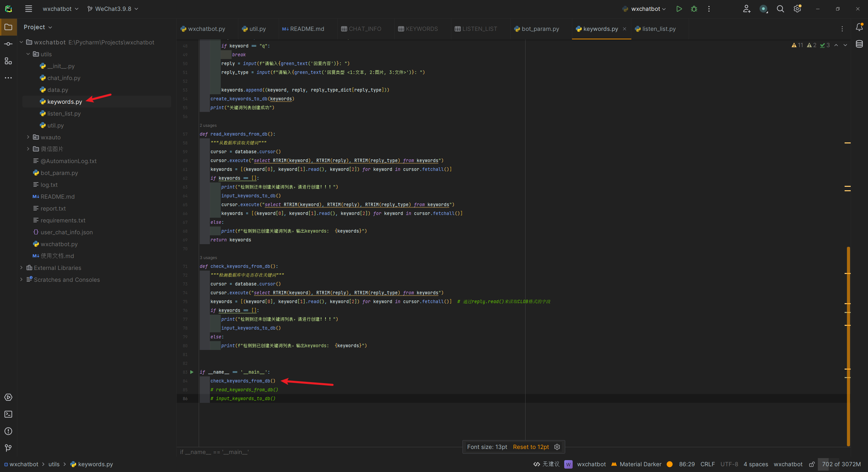Collapse the utils folder
The height and width of the screenshot is (472, 868).
pos(28,54)
